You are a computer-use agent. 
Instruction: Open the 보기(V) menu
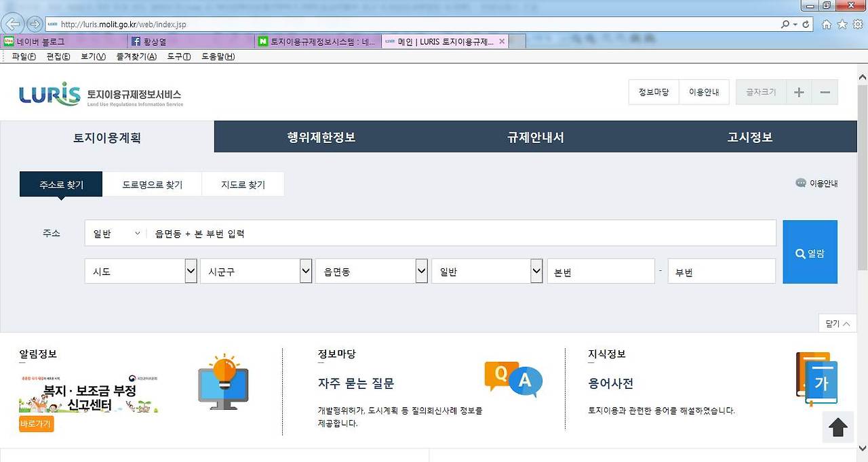pyautogui.click(x=93, y=57)
